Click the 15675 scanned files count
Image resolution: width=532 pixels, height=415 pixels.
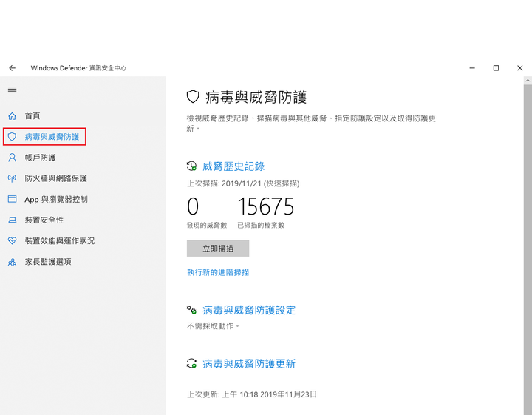pos(266,206)
